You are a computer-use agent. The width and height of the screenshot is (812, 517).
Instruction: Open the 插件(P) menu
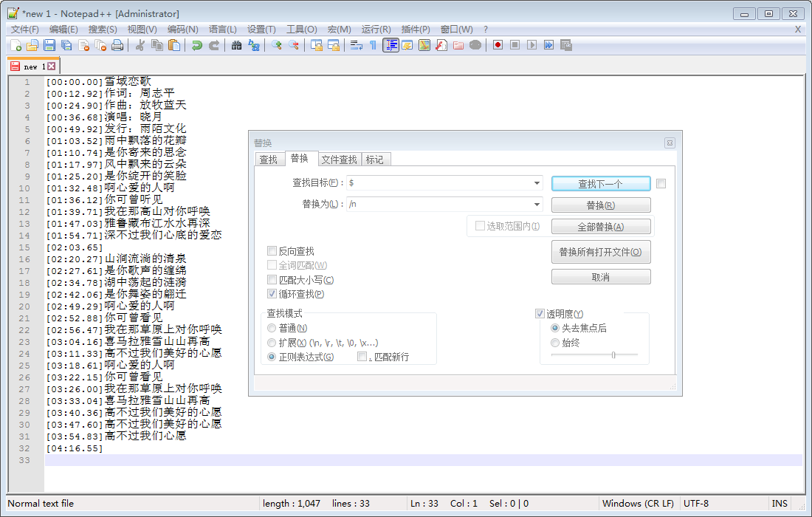click(x=416, y=30)
